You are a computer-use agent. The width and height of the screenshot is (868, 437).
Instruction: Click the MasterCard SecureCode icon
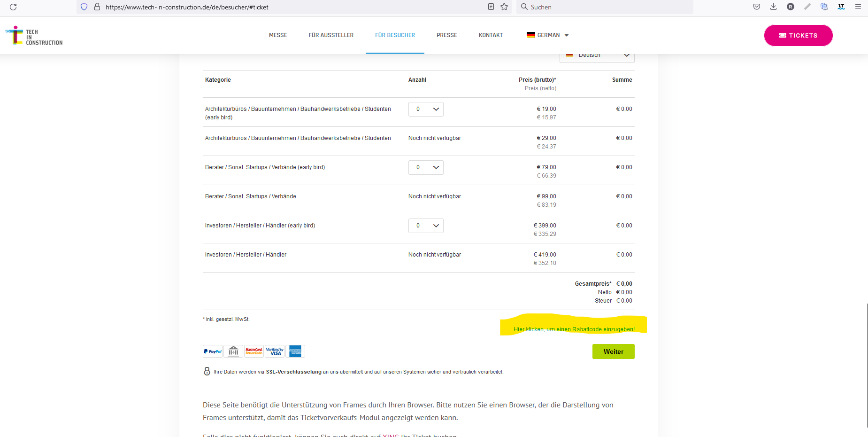(254, 351)
